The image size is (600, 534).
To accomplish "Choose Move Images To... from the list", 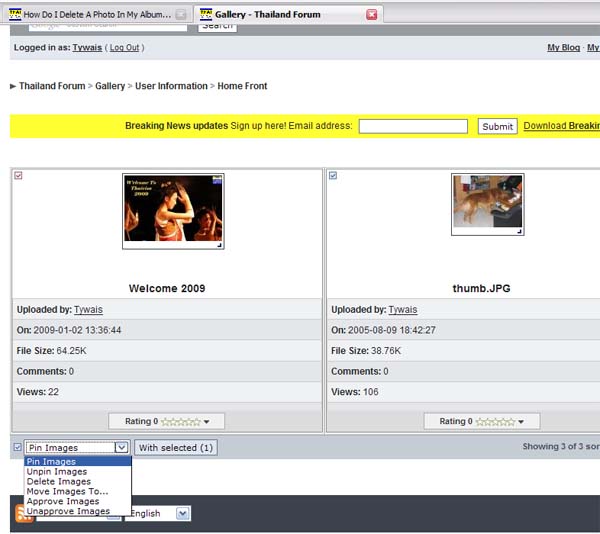I will tap(78, 491).
